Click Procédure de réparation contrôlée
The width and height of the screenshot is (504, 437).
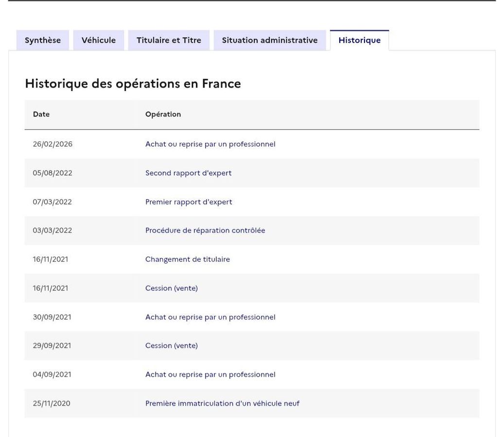(x=205, y=231)
